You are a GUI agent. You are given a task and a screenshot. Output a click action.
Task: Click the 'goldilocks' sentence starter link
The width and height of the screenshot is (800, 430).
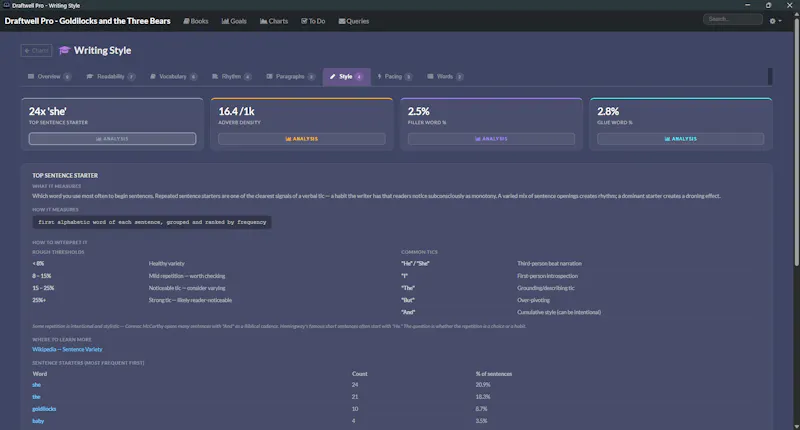point(44,409)
